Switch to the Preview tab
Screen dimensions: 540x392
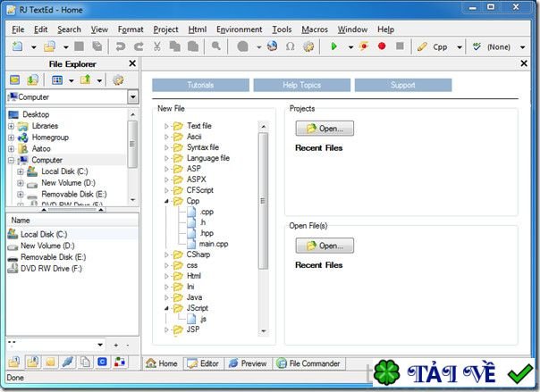tap(248, 363)
